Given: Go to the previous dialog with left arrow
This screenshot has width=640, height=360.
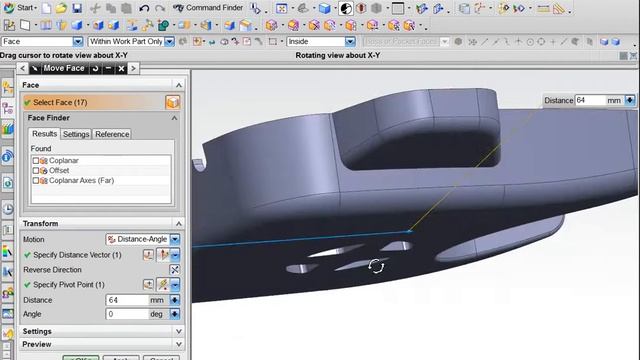Looking at the screenshot, I should tap(23, 68).
